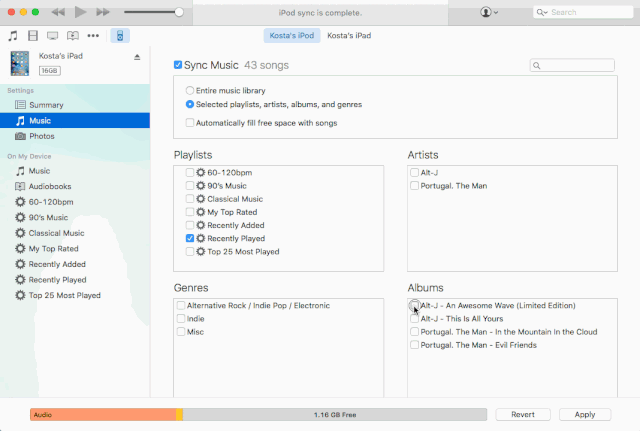Screen dimensions: 640x431
Task: Check the In the Mountain In the Cloud album
Action: (x=414, y=331)
